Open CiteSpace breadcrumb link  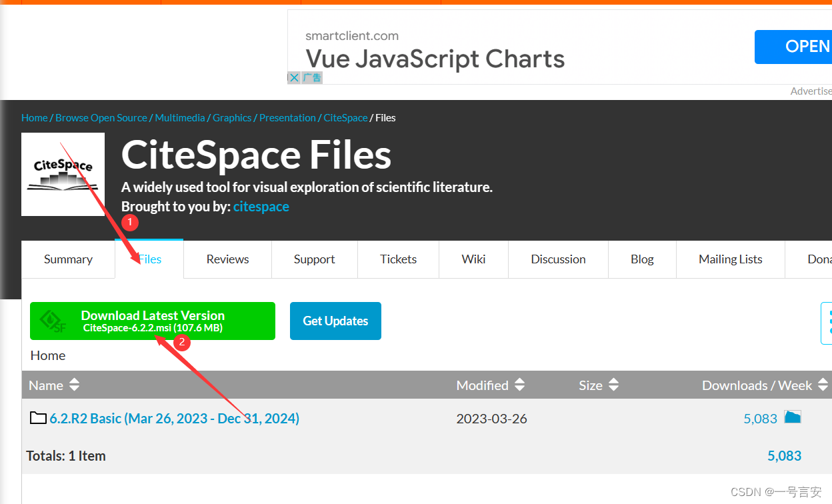click(x=345, y=118)
